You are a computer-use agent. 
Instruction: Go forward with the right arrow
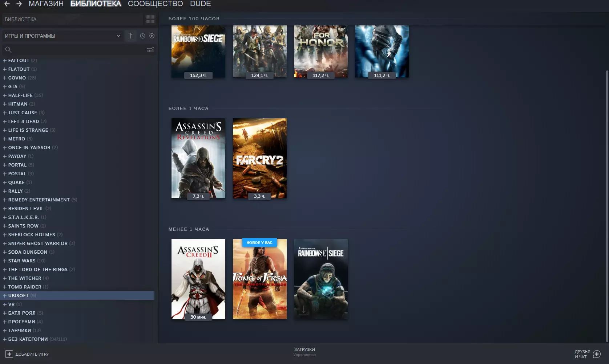point(19,4)
